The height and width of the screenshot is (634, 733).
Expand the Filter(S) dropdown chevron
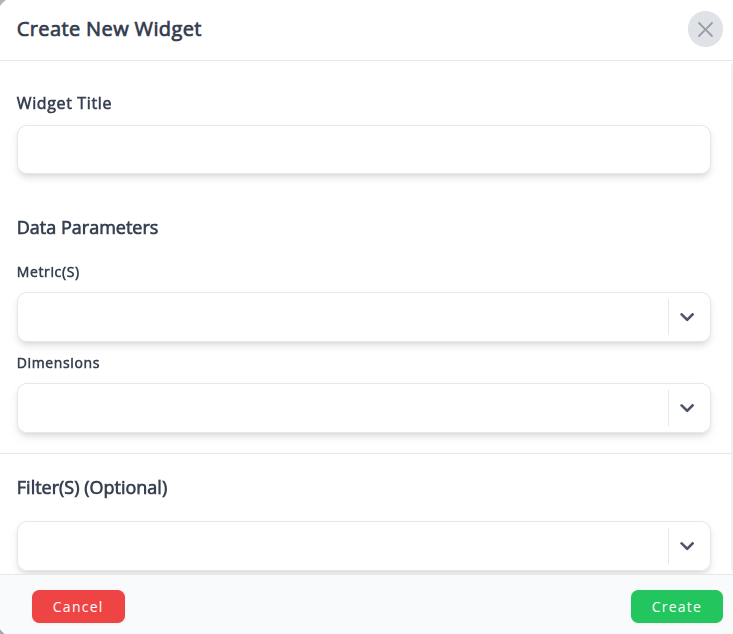click(687, 546)
